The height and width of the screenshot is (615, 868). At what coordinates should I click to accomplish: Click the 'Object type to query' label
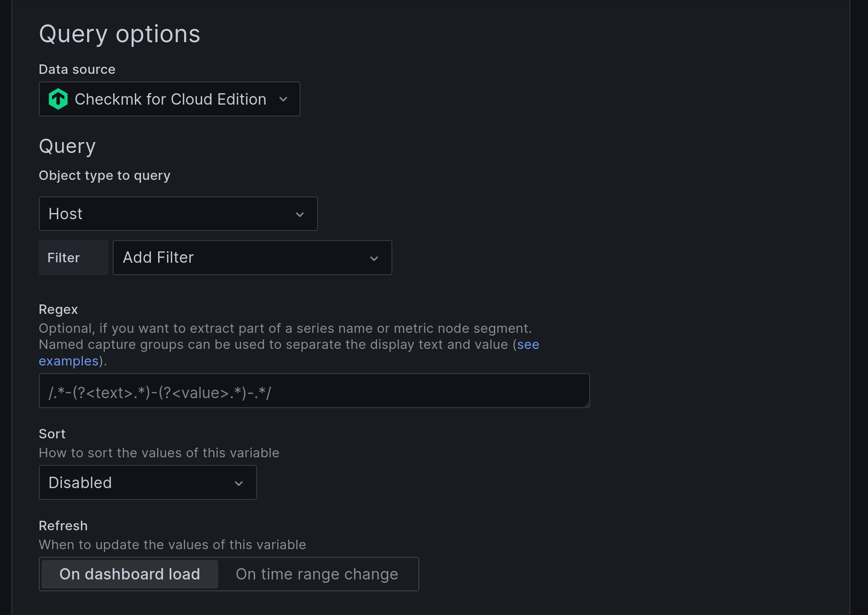105,176
